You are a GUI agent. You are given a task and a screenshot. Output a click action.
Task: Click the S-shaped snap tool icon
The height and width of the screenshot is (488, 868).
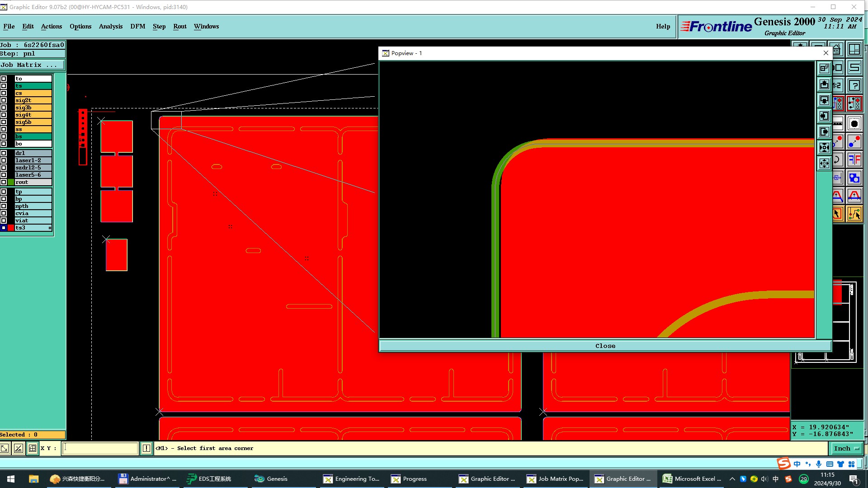coord(854,68)
